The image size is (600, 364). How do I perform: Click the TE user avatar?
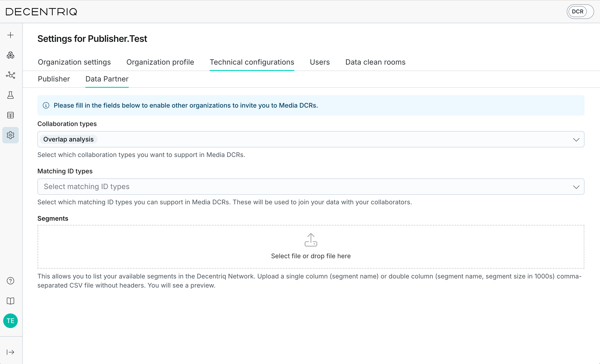[x=10, y=321]
